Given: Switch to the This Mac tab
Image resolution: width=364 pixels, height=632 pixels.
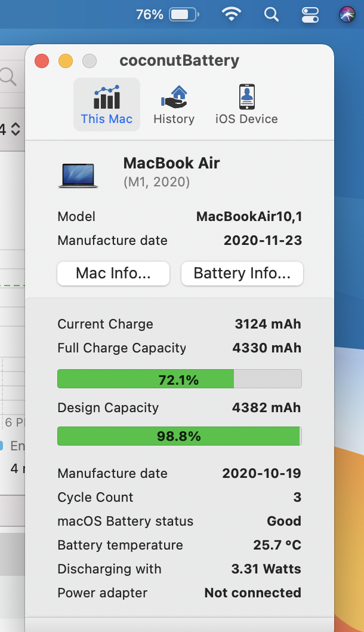Looking at the screenshot, I should (x=107, y=105).
